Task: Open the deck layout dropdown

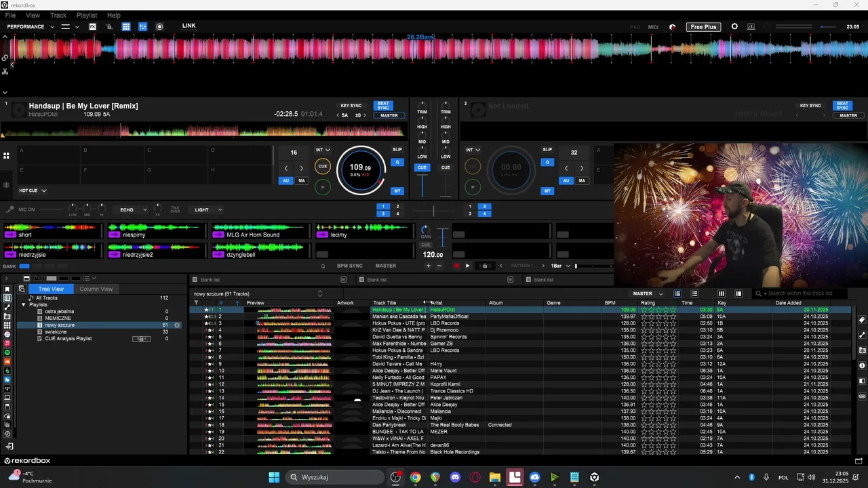Action: click(70, 26)
